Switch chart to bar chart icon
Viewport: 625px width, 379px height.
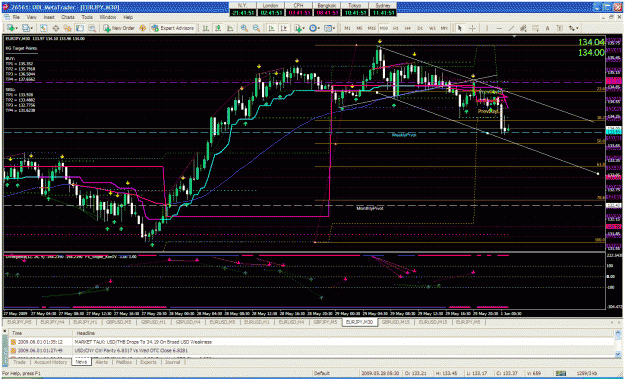pyautogui.click(x=206, y=28)
